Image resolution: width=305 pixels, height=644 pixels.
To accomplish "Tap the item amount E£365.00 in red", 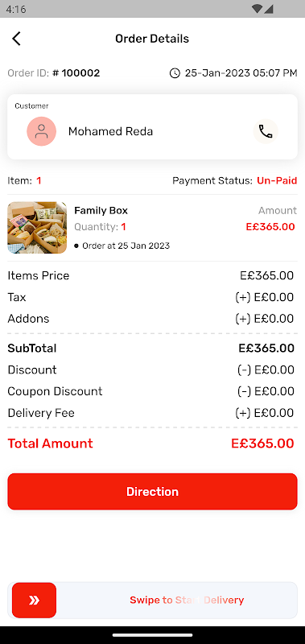I will tap(270, 227).
